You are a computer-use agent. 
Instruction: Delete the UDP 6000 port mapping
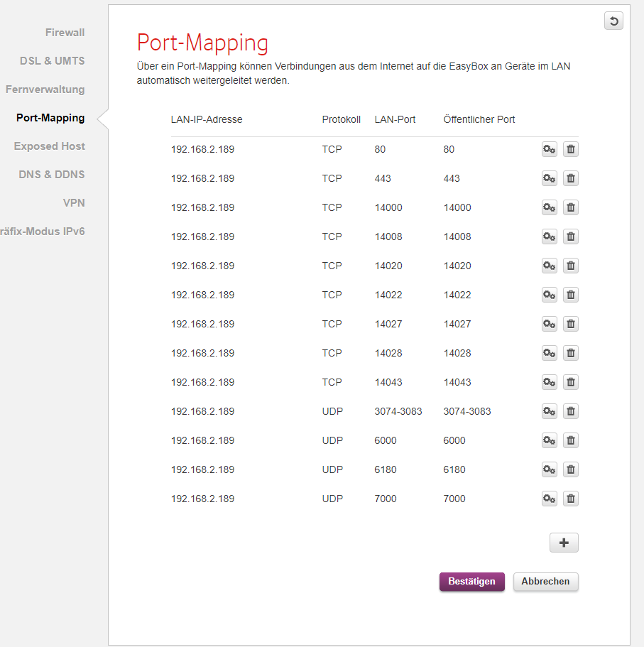(570, 440)
